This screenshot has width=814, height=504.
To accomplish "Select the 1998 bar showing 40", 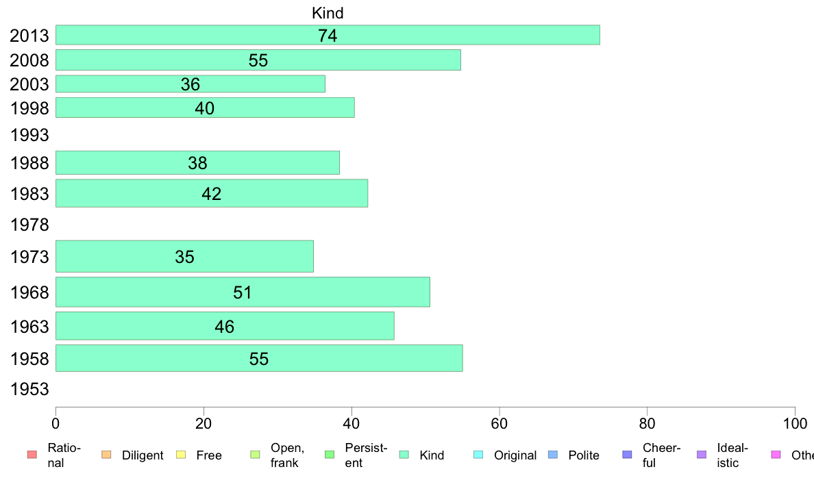I will click(x=205, y=108).
